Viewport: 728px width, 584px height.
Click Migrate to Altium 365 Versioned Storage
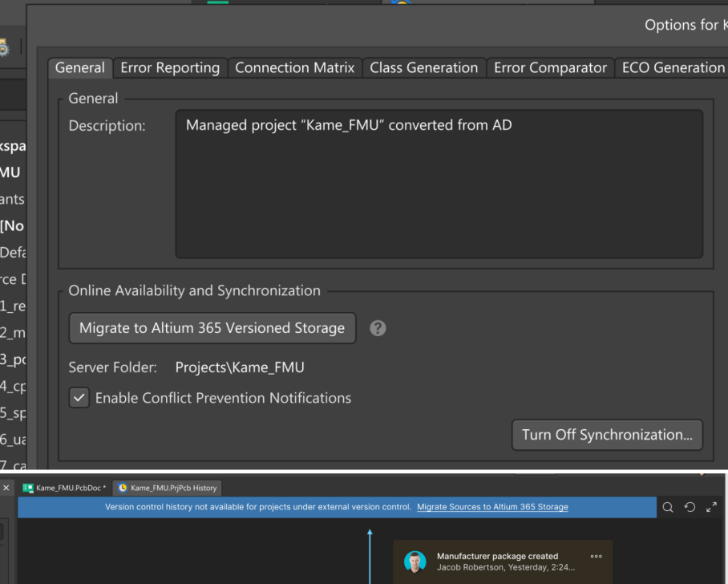point(212,328)
